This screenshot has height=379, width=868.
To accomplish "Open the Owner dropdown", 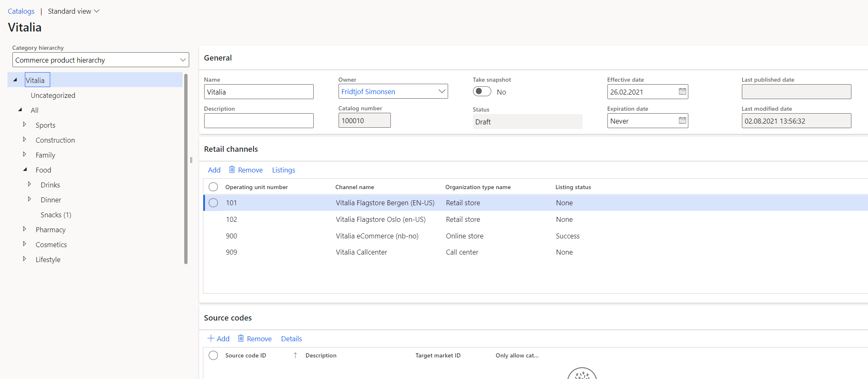I will click(442, 92).
